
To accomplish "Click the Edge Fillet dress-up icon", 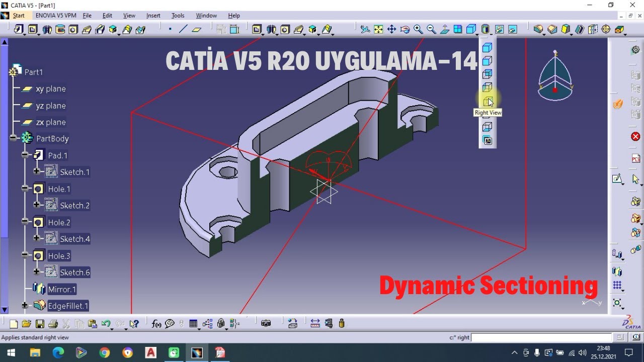I will click(538, 30).
